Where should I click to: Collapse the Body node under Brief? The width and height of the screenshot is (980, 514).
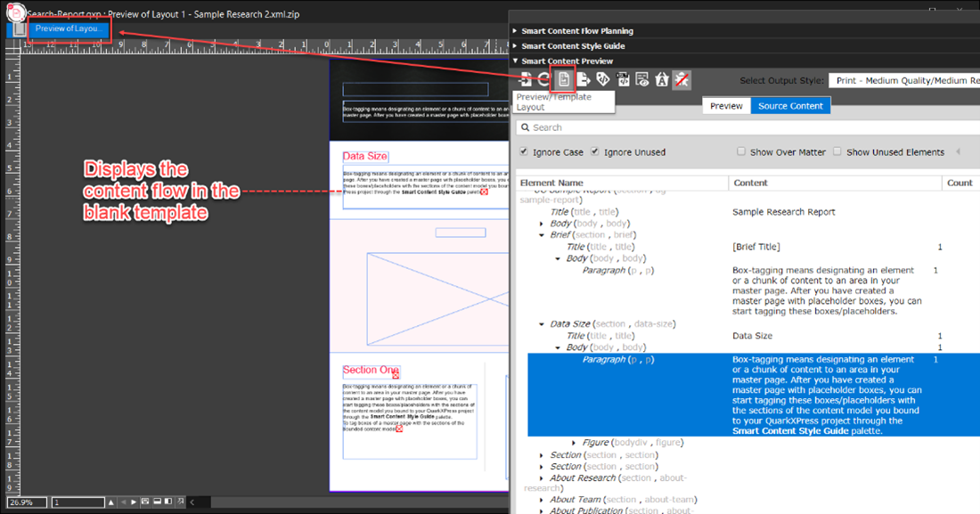click(x=558, y=259)
